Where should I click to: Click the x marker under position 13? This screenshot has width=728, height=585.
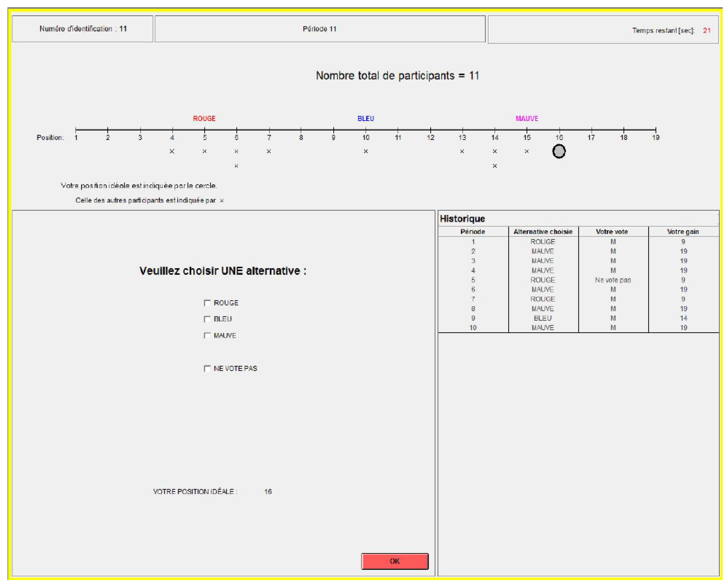tap(462, 151)
